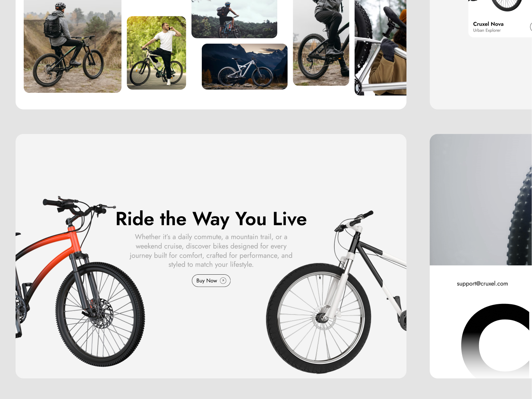Click the Urban Explorer subtitle
The width and height of the screenshot is (532, 399).
click(487, 30)
